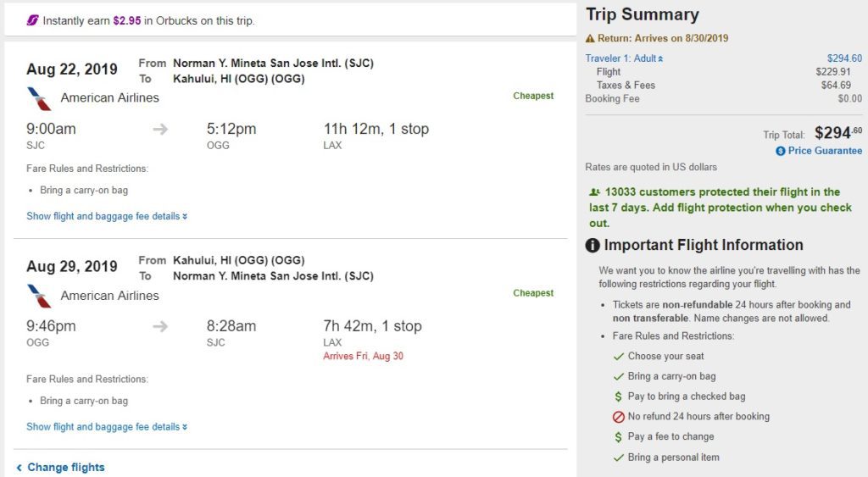The width and height of the screenshot is (868, 477).
Task: Click the dollar icon beside Pay a fee to change
Action: pos(619,437)
